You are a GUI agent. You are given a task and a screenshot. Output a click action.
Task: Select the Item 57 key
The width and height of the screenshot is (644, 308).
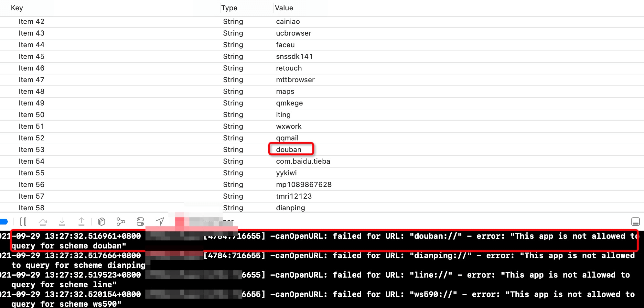point(31,196)
